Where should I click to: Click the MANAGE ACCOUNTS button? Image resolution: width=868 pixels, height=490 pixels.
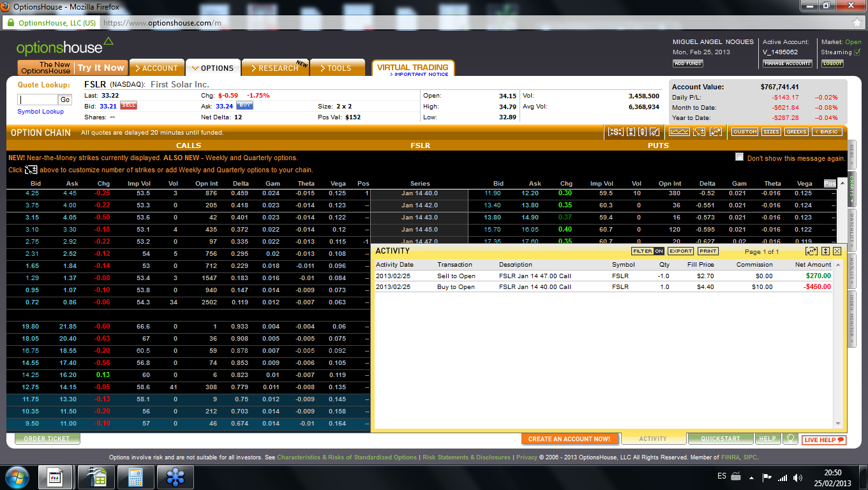tap(788, 63)
